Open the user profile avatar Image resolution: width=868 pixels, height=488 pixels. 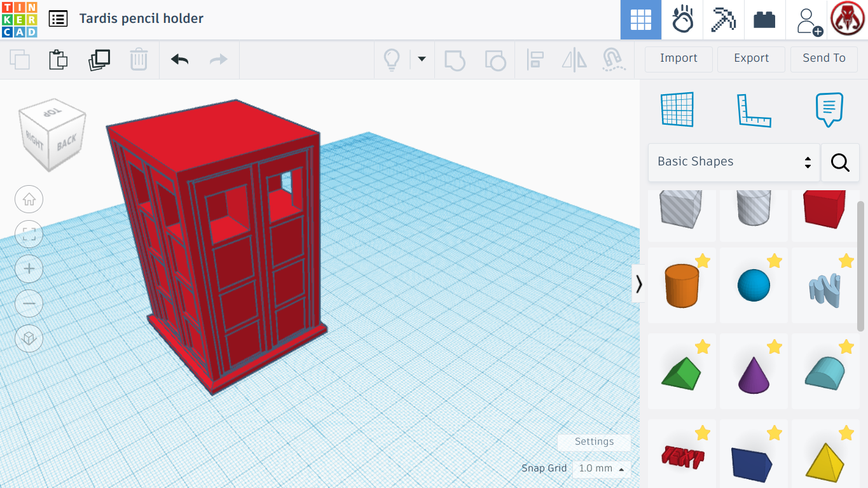[848, 20]
